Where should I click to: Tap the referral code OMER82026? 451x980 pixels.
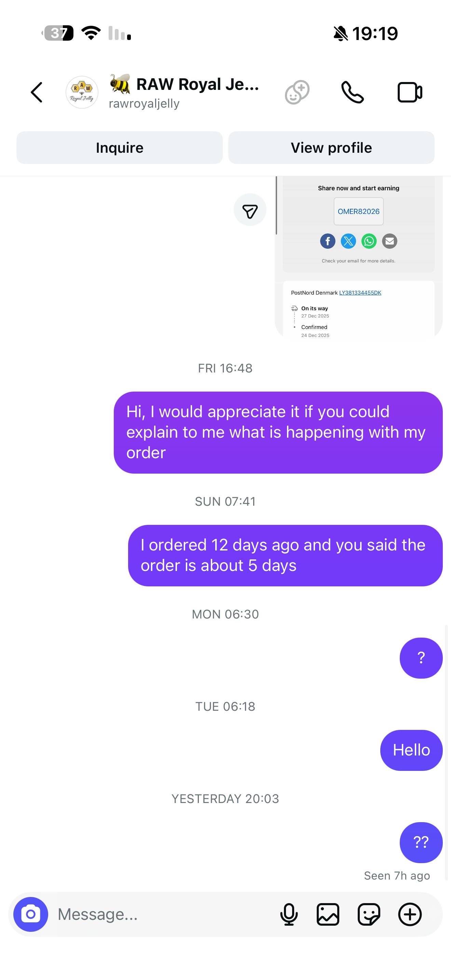[359, 212]
